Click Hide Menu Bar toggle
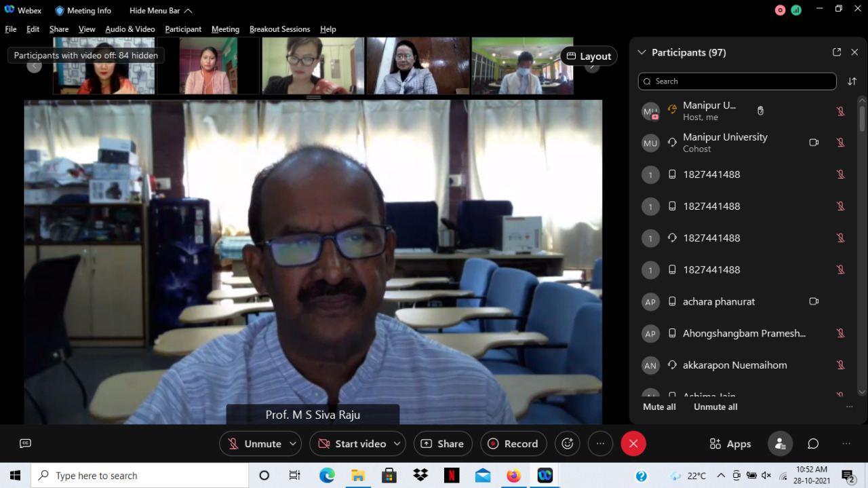 (161, 11)
